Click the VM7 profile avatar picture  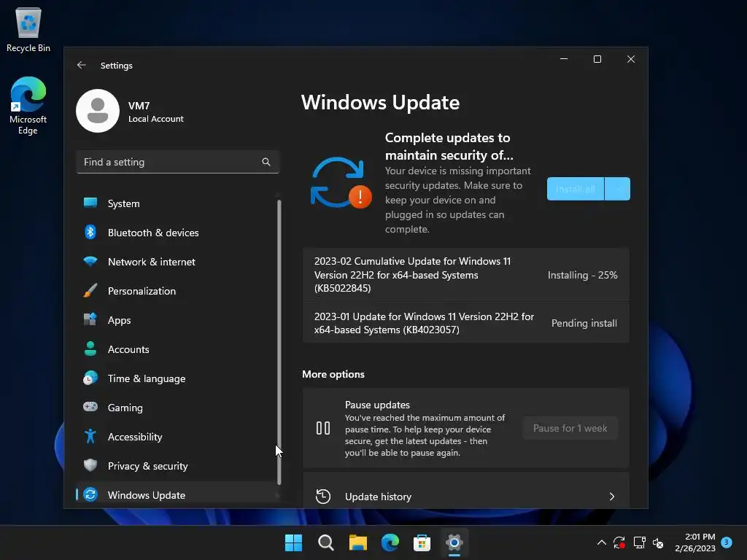click(x=98, y=111)
